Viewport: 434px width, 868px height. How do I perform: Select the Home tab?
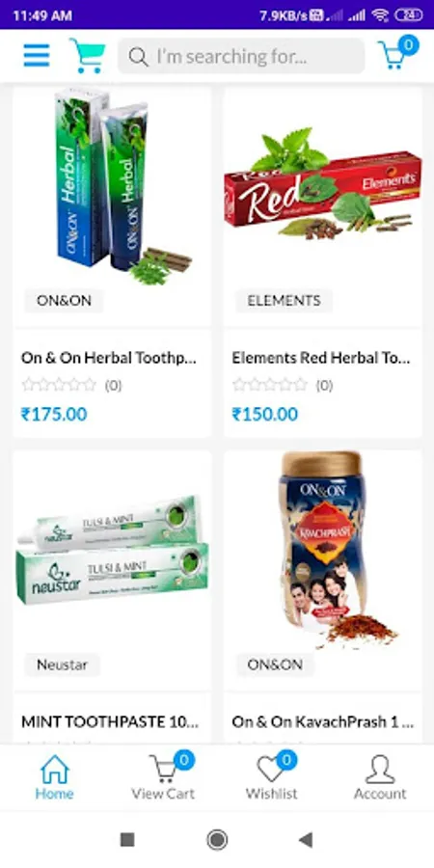pyautogui.click(x=55, y=777)
